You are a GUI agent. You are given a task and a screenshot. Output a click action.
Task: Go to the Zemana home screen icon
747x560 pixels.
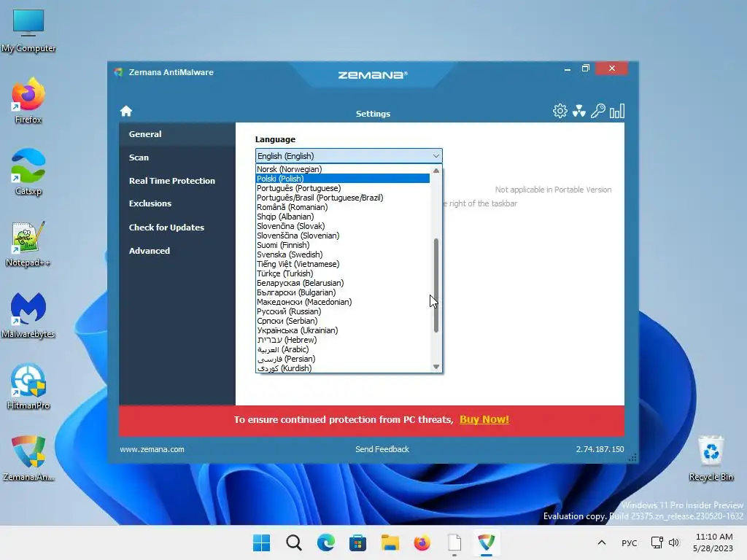[125, 111]
